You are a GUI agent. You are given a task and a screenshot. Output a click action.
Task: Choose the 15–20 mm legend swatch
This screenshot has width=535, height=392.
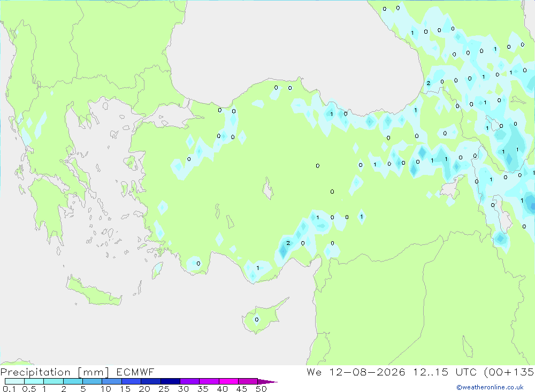click(x=132, y=381)
